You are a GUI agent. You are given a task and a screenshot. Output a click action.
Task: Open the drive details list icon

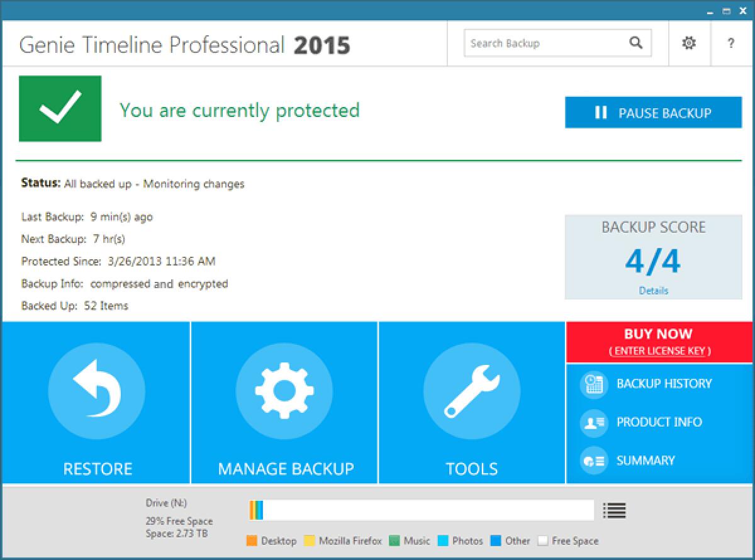click(615, 510)
